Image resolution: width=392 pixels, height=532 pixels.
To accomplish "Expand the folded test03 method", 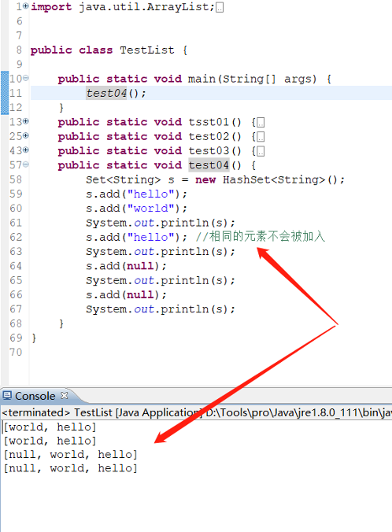I will (x=26, y=150).
